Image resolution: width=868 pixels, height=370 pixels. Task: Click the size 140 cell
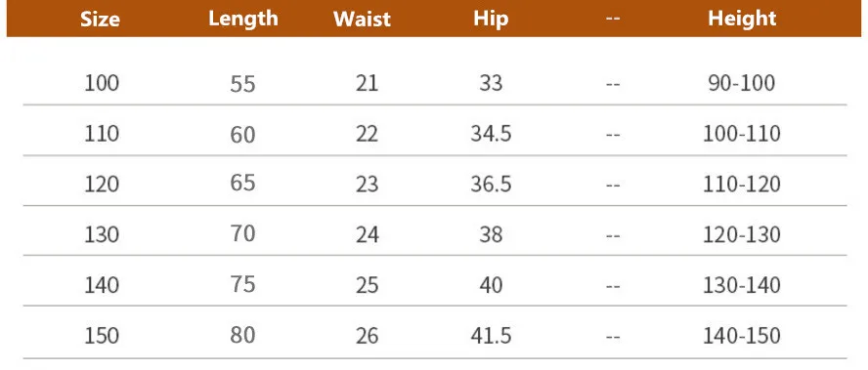102,285
